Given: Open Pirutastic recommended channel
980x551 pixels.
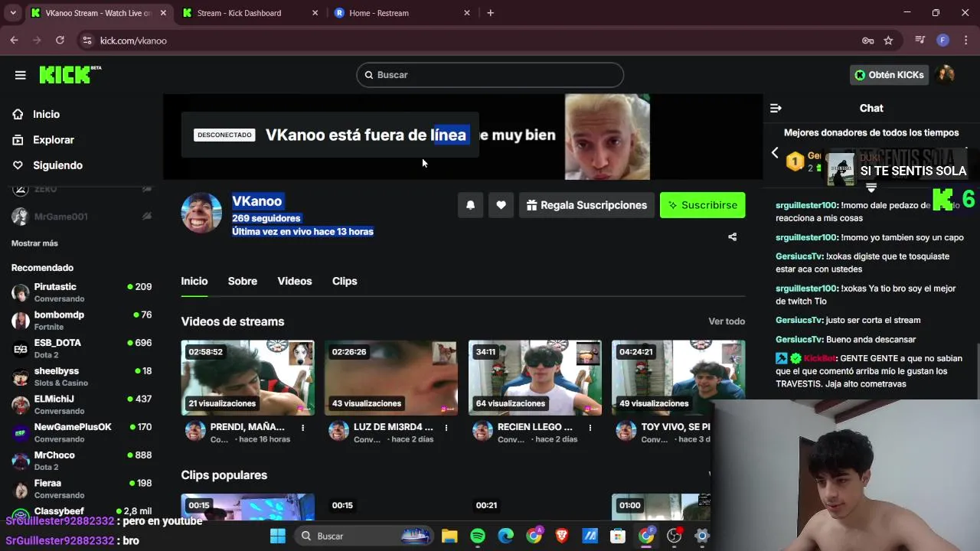Looking at the screenshot, I should [x=81, y=292].
